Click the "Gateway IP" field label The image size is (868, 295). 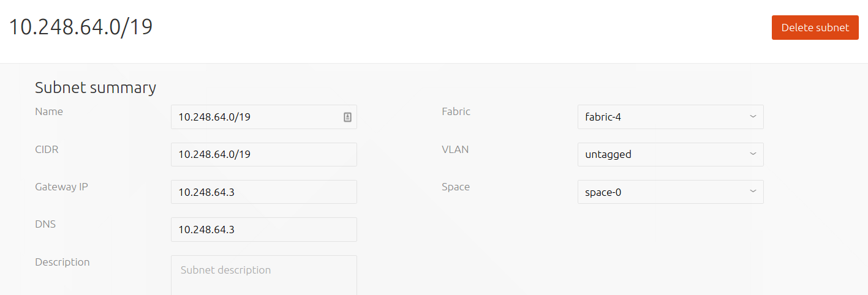tap(61, 187)
